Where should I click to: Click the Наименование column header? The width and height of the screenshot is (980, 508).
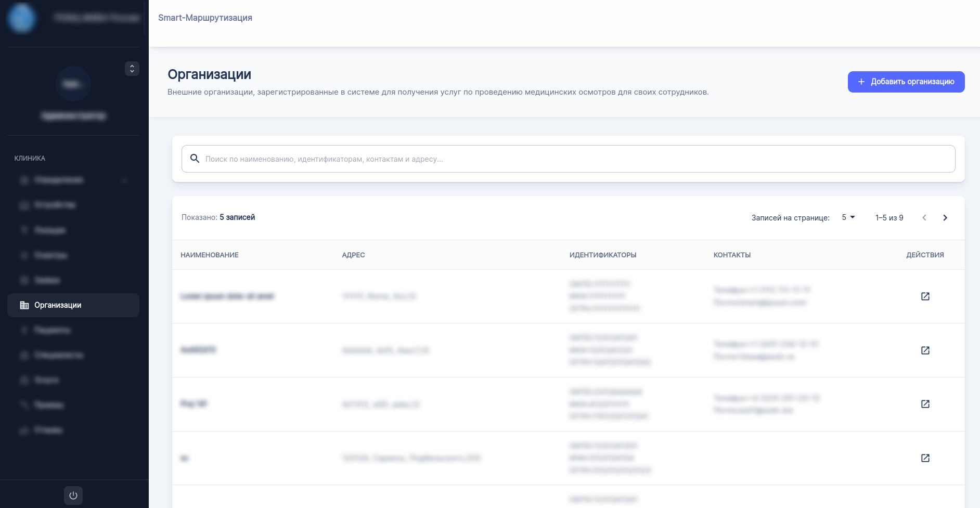(x=210, y=255)
